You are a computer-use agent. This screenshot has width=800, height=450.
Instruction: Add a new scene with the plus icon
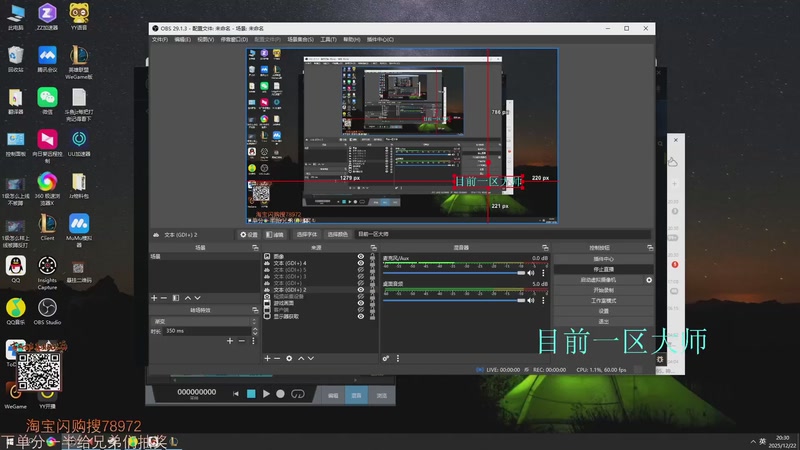[x=154, y=298]
